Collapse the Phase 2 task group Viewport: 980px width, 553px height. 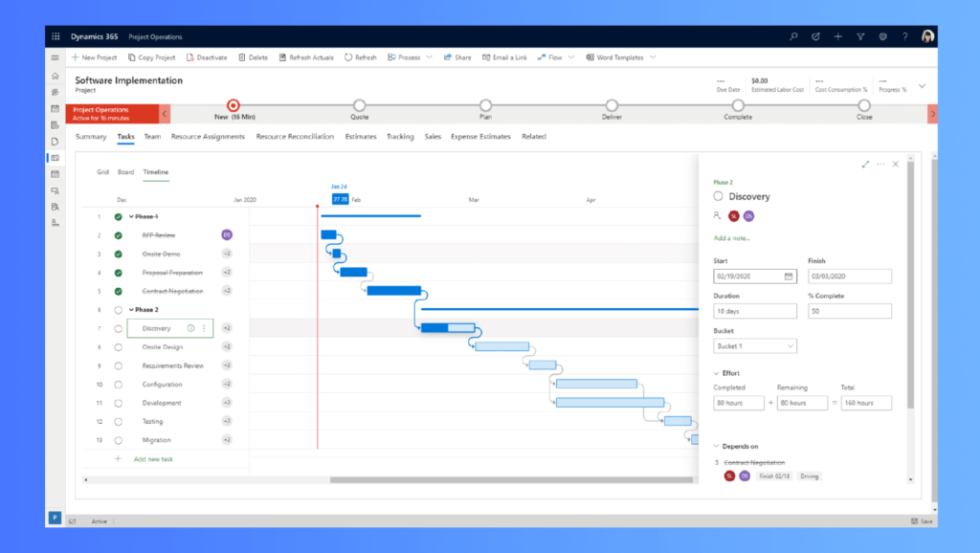(x=131, y=309)
